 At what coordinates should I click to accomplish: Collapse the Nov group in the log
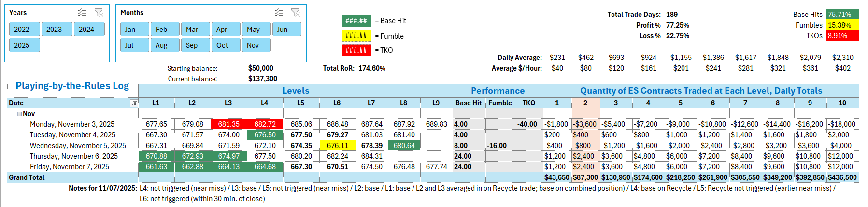tap(19, 114)
